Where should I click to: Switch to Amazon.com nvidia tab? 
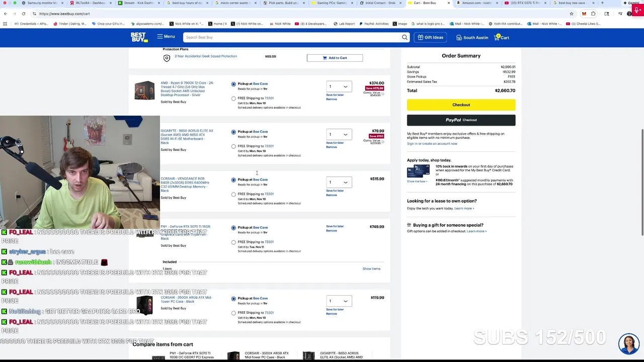point(477,3)
